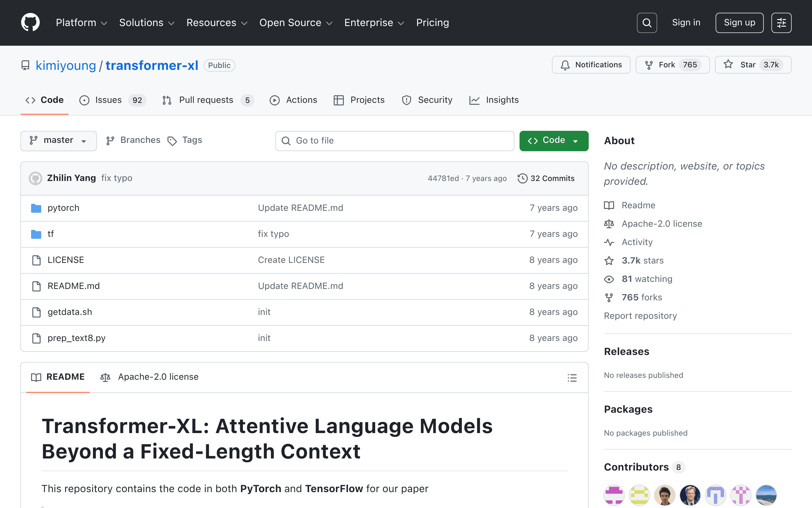Open the tf folder
This screenshot has width=812, height=508.
pos(51,234)
